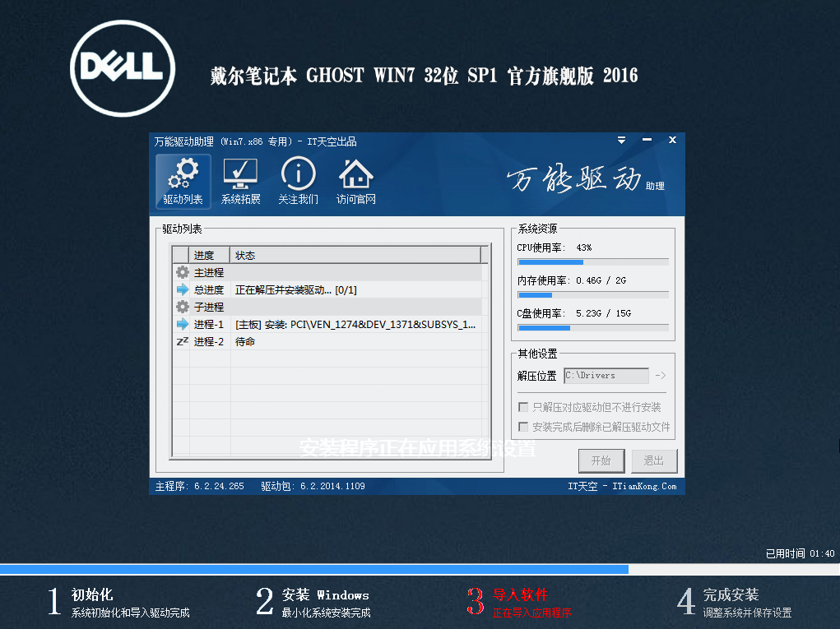Click the gear icon beside 子进程
Screen dimensions: 840x629
[183, 307]
